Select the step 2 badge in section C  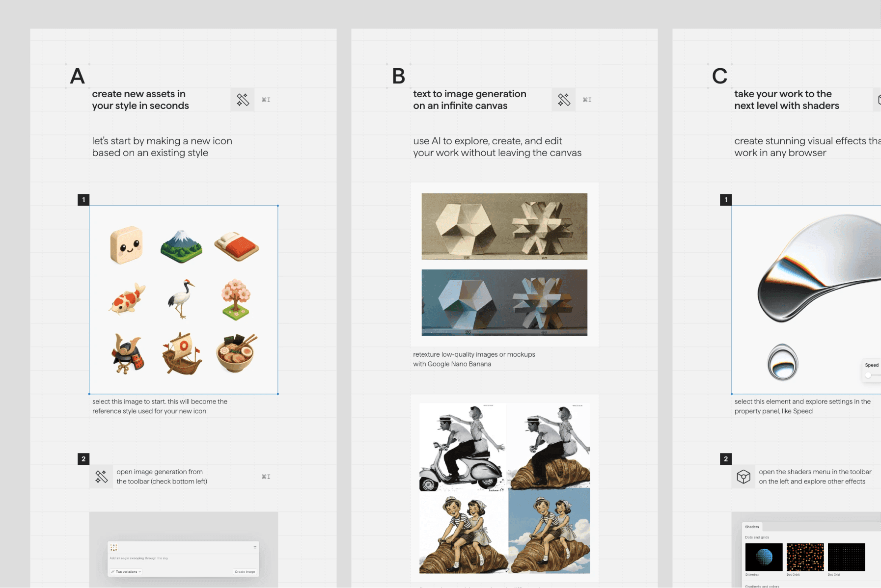[x=726, y=459]
